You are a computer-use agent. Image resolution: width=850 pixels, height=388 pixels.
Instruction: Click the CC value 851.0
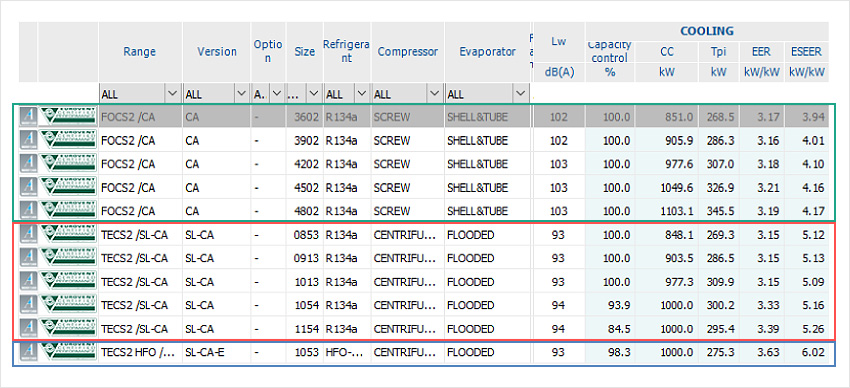(x=666, y=117)
